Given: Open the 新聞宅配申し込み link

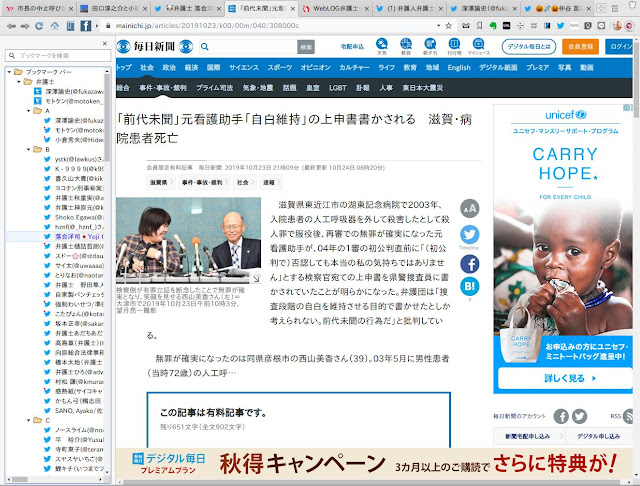Looking at the screenshot, I should point(529,436).
